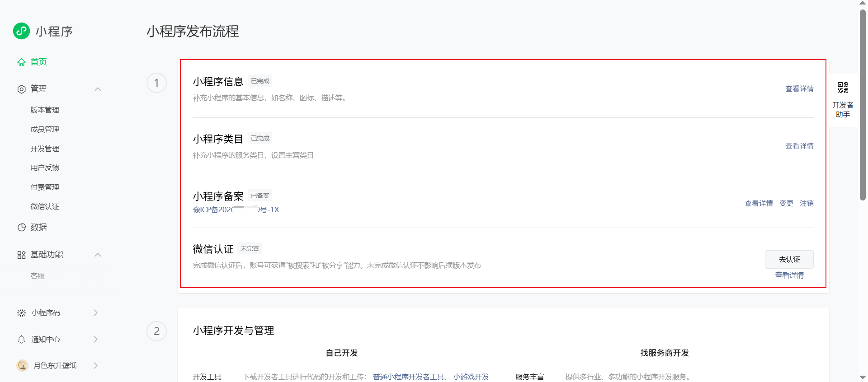Click the 已备案 tag beside 小程序备案
The height and width of the screenshot is (382, 868).
point(260,196)
